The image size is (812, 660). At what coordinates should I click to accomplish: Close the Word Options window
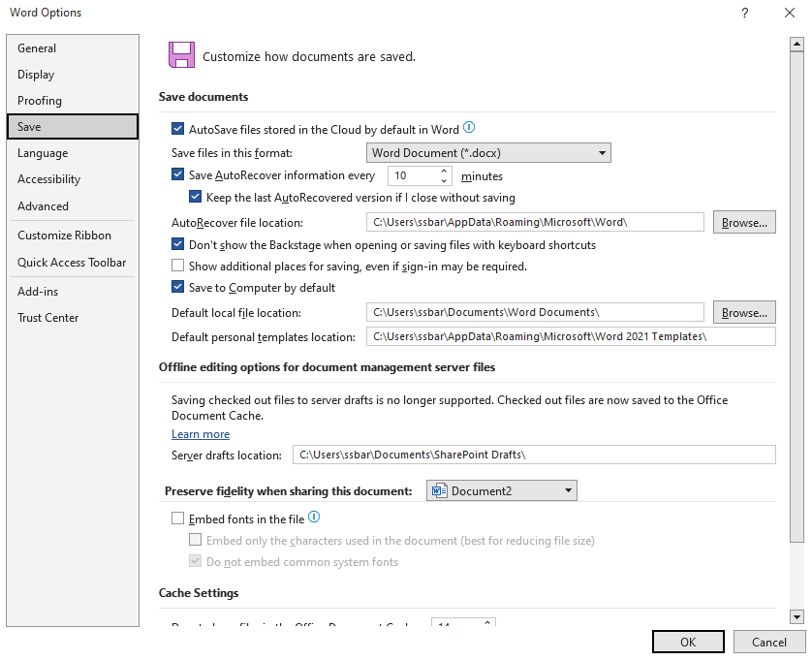coord(789,13)
